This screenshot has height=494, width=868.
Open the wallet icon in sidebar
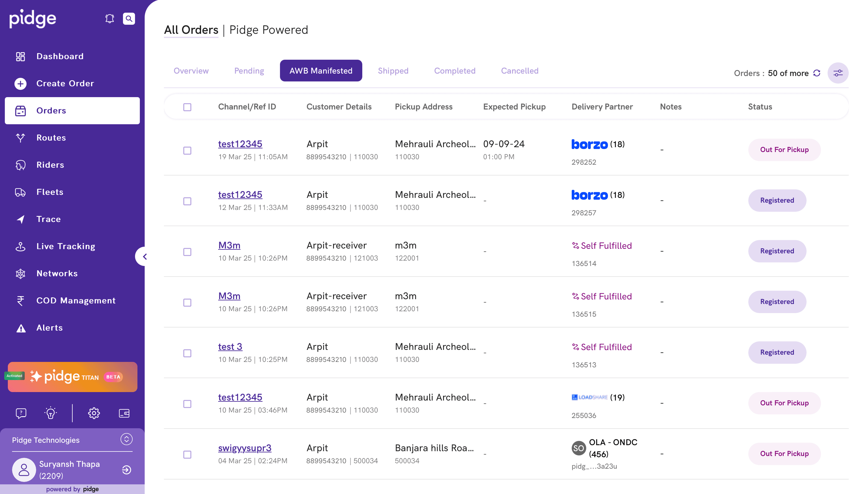[124, 413]
